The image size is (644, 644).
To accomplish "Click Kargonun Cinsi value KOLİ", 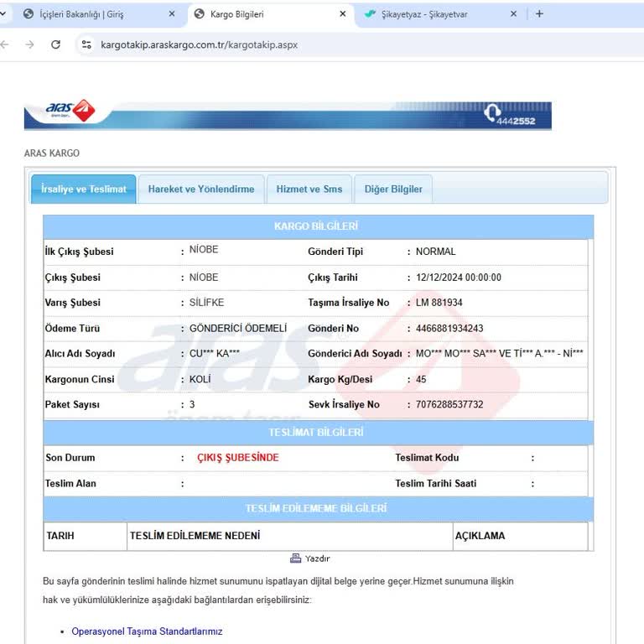I will [x=200, y=379].
